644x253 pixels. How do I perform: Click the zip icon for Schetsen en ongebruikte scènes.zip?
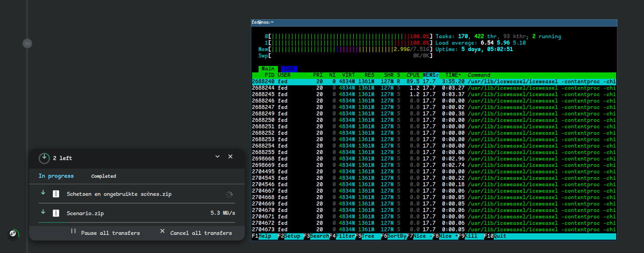pyautogui.click(x=56, y=194)
